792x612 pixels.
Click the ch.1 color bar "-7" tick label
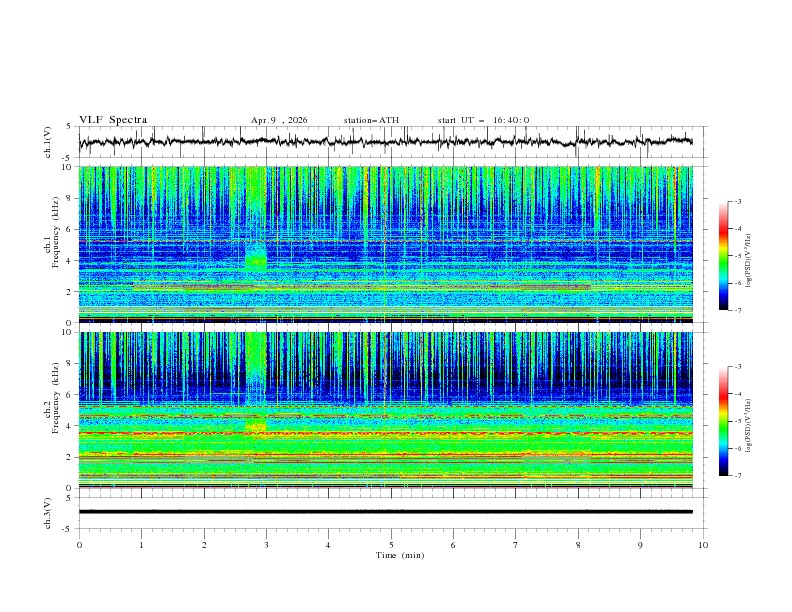coord(737,310)
